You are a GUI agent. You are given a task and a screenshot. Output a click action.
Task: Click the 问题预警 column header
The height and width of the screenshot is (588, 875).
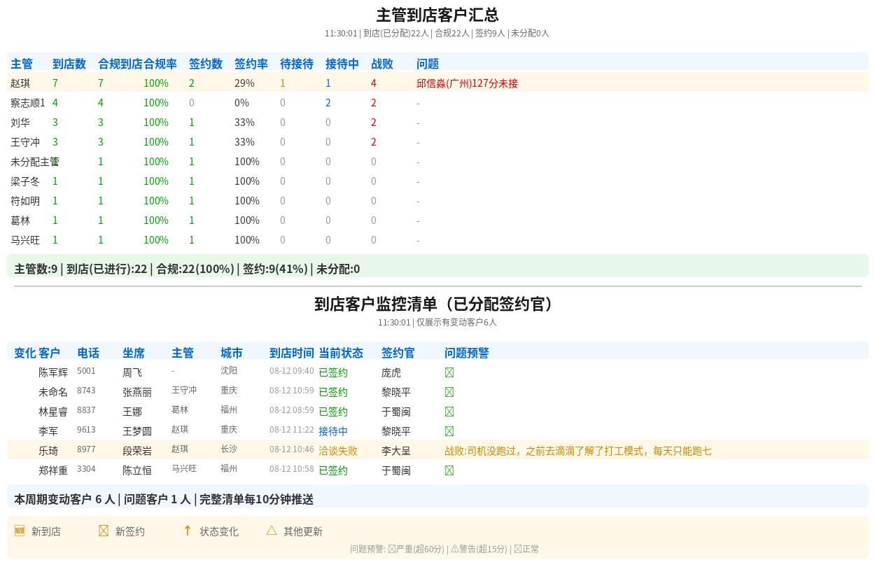coord(467,353)
